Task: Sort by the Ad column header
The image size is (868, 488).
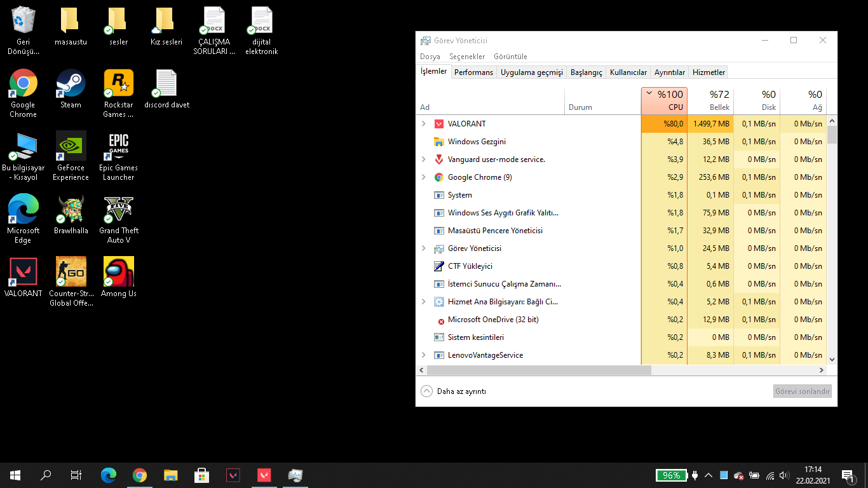Action: tap(491, 101)
